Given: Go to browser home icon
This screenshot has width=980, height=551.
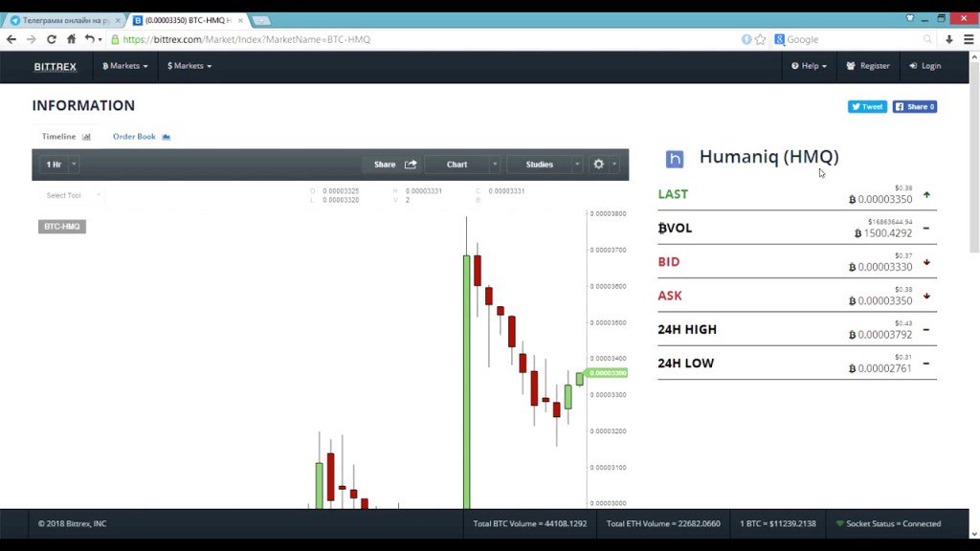Looking at the screenshot, I should click(71, 39).
